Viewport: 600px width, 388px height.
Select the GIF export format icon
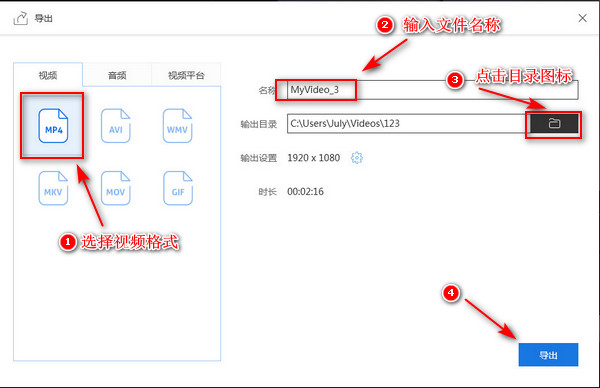pos(178,188)
